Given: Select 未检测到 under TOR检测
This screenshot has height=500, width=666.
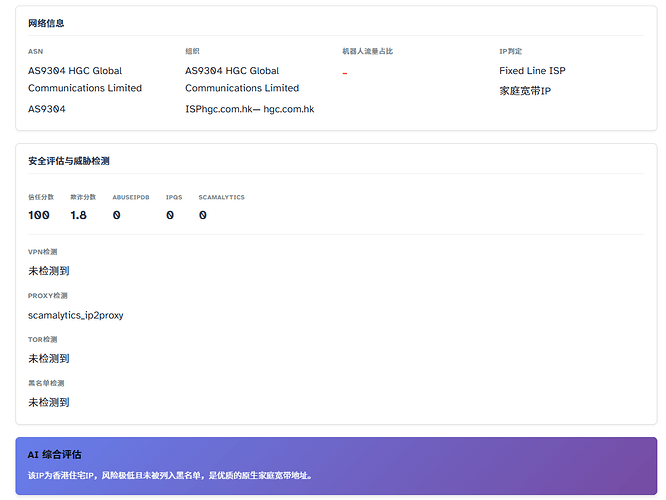Looking at the screenshot, I should pos(49,359).
